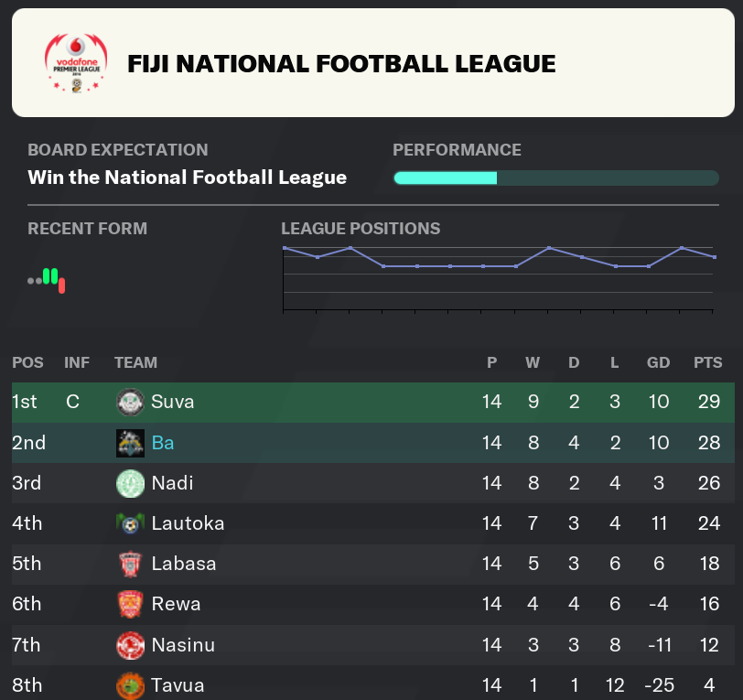Click the Rewa club badge
743x700 pixels.
point(130,604)
